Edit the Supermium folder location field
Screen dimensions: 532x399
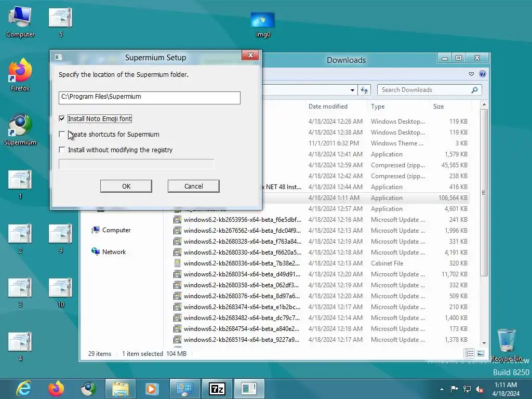point(149,98)
